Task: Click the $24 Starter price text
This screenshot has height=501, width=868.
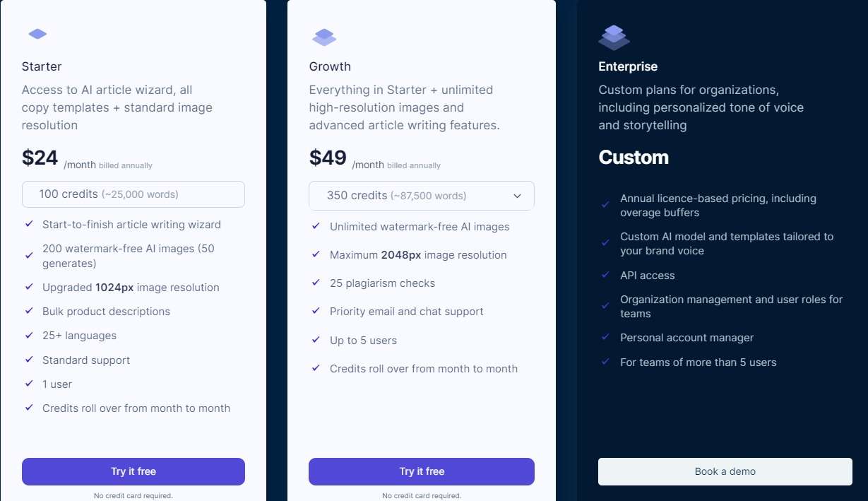Action: click(x=40, y=158)
